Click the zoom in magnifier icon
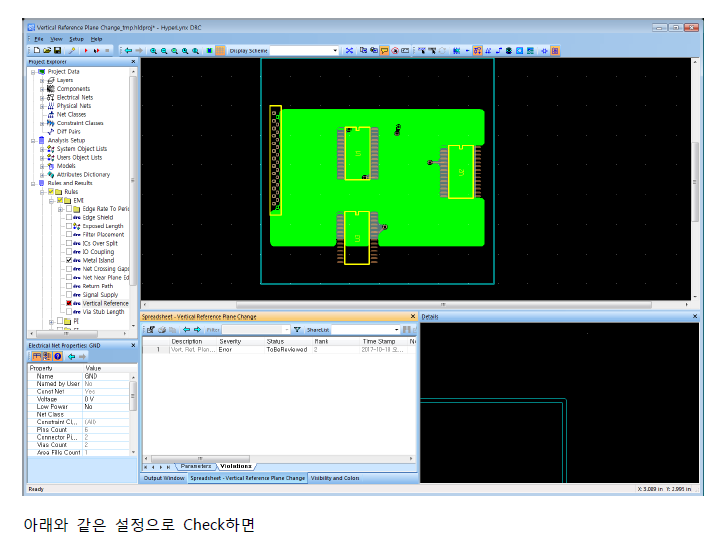This screenshot has width=720, height=541. click(x=154, y=50)
